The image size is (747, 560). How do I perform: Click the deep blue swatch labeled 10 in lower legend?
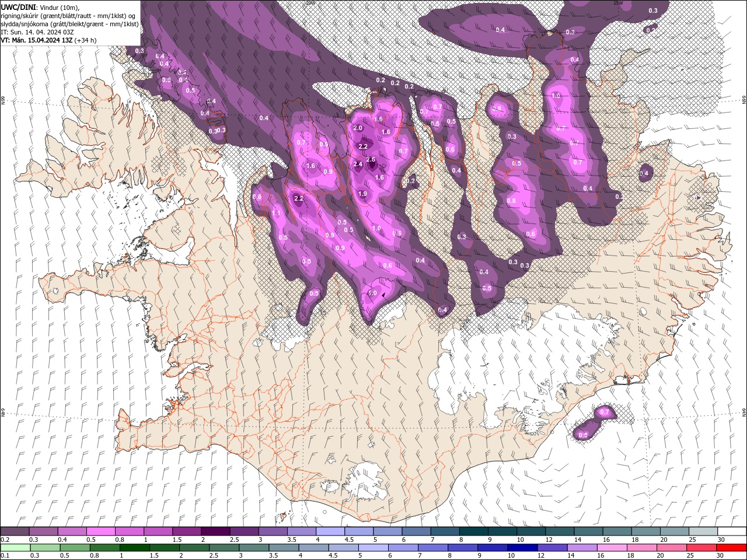tap(522, 548)
